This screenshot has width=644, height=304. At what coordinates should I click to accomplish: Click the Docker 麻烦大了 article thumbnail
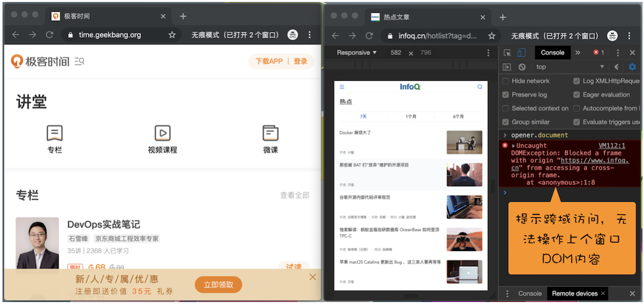tap(464, 142)
